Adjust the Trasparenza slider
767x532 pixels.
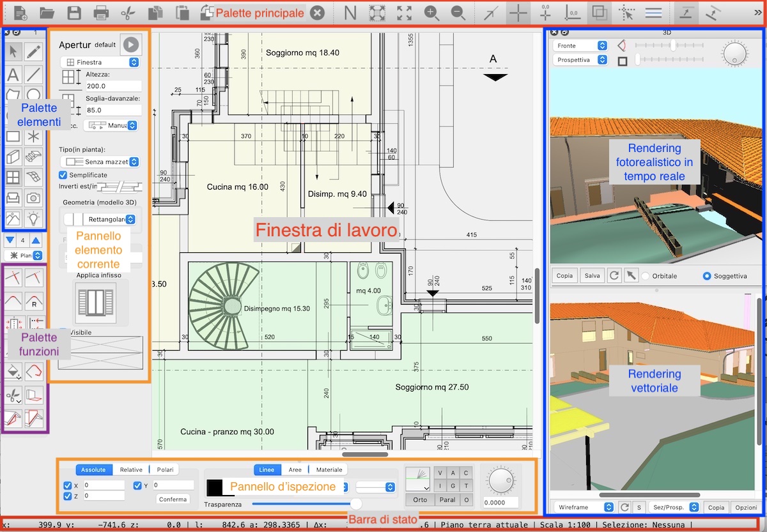355,503
